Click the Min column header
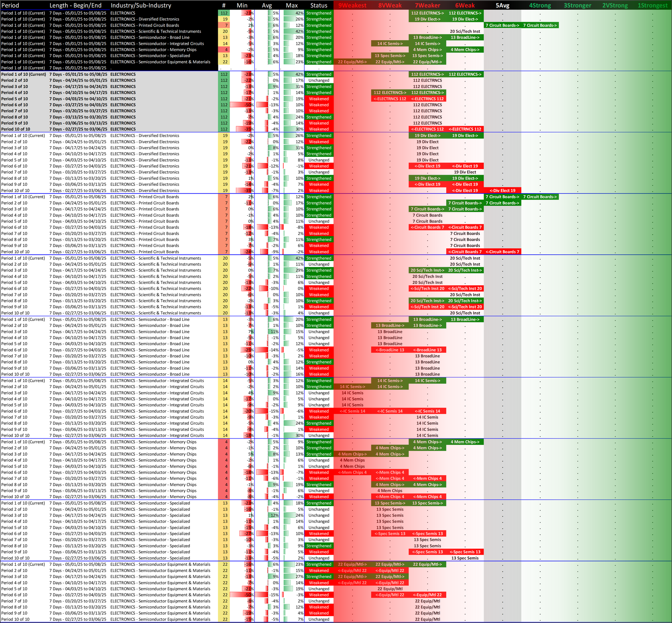Screen dimensions: 672x623 (242, 5)
